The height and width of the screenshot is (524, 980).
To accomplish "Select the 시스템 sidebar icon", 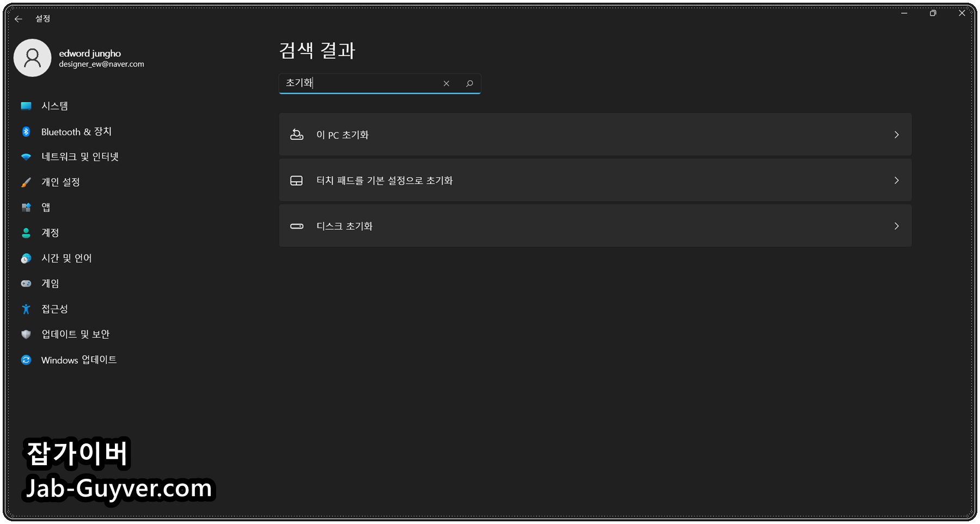I will pyautogui.click(x=26, y=106).
